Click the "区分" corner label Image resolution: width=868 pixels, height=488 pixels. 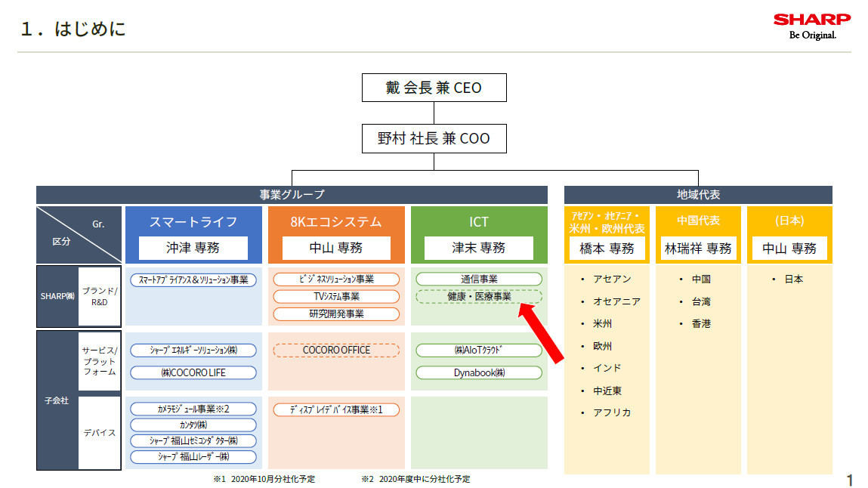pyautogui.click(x=61, y=241)
